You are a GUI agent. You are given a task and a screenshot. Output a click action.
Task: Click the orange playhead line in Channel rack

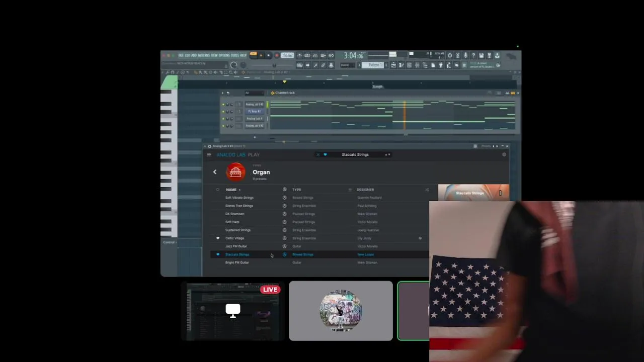pos(405,115)
